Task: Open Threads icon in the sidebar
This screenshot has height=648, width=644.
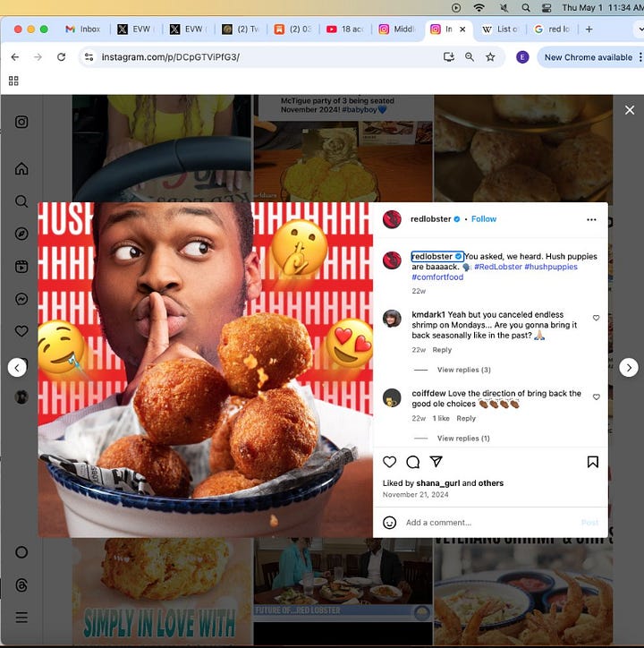Action: 21,585
